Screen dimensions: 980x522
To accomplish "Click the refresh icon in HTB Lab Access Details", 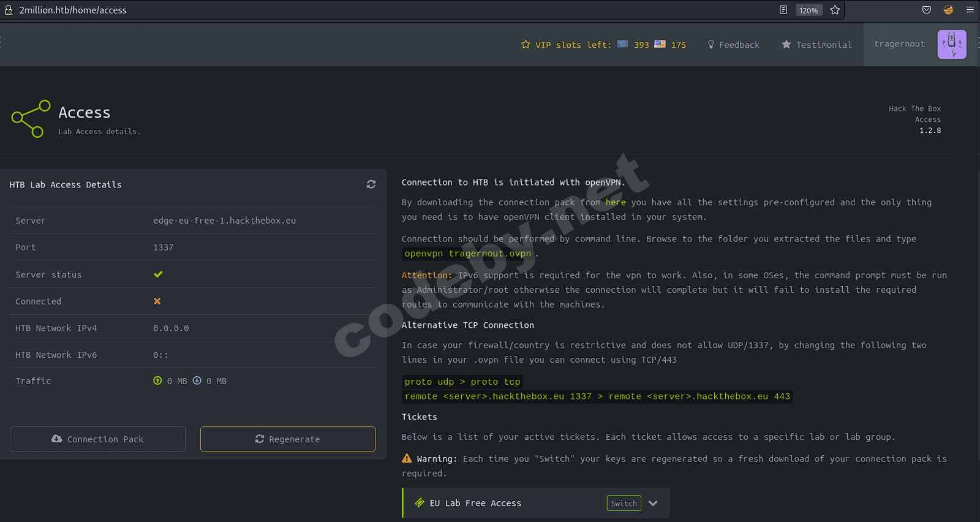I will (x=371, y=184).
